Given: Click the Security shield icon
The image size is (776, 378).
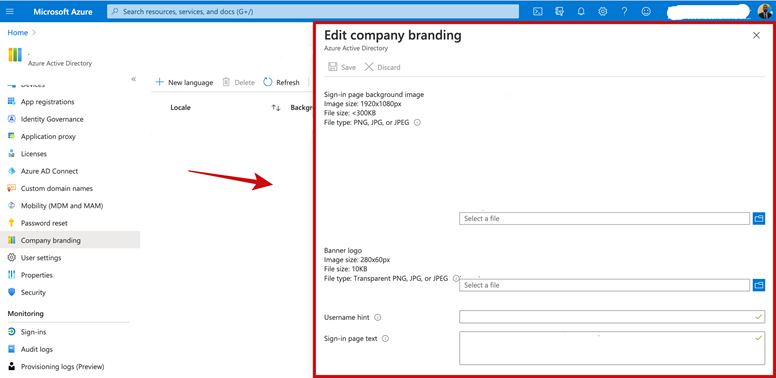Looking at the screenshot, I should (12, 292).
